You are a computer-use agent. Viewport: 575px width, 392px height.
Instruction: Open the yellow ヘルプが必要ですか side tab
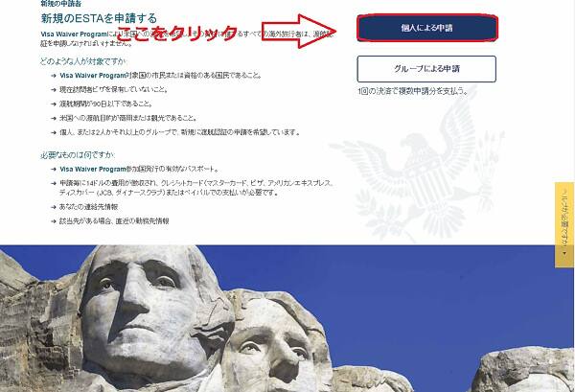tap(564, 224)
